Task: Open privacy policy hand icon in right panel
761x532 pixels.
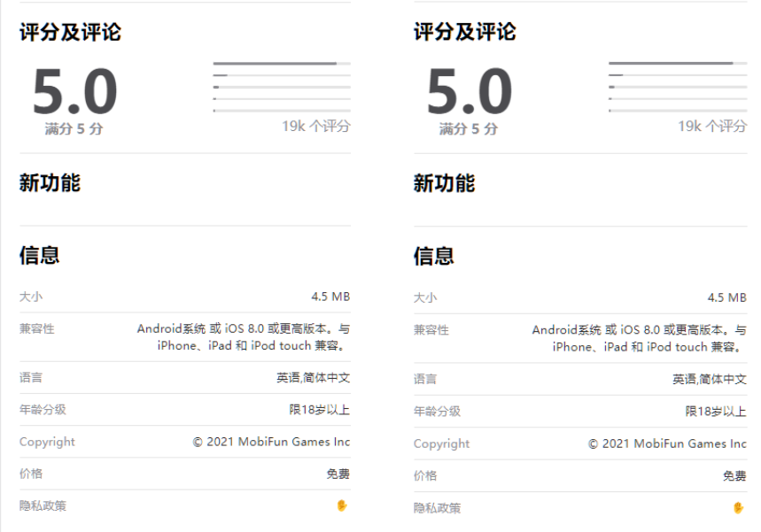Action: click(738, 508)
